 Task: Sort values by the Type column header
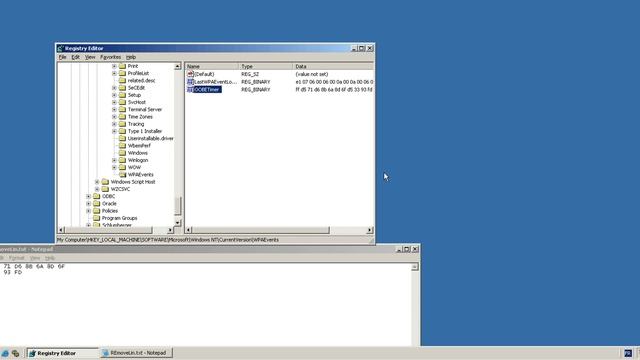click(266, 66)
